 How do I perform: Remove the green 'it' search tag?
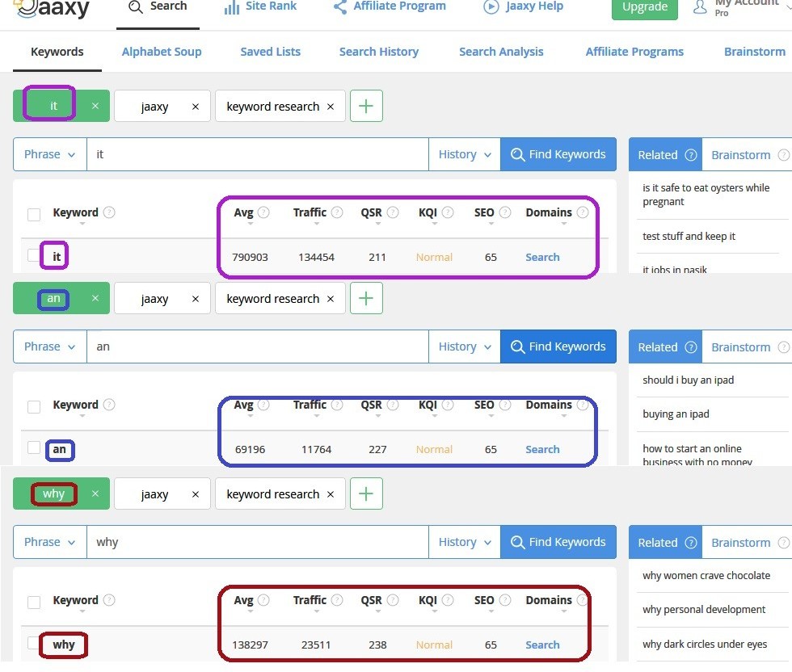click(95, 106)
